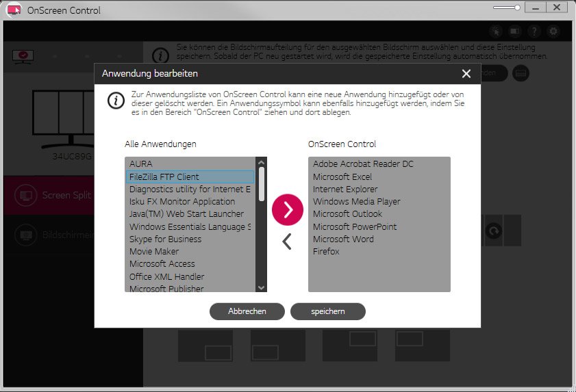Select Skype for Business in list
The height and width of the screenshot is (392, 576).
pos(165,239)
